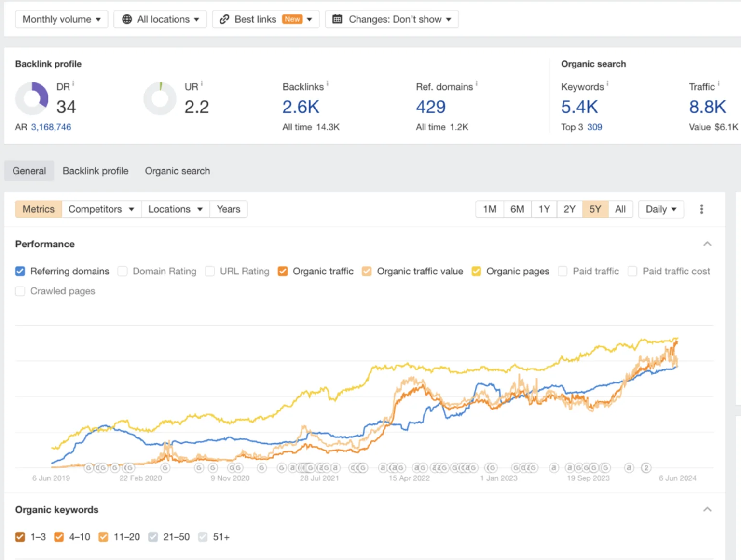Click the info icon next to DR

[73, 84]
